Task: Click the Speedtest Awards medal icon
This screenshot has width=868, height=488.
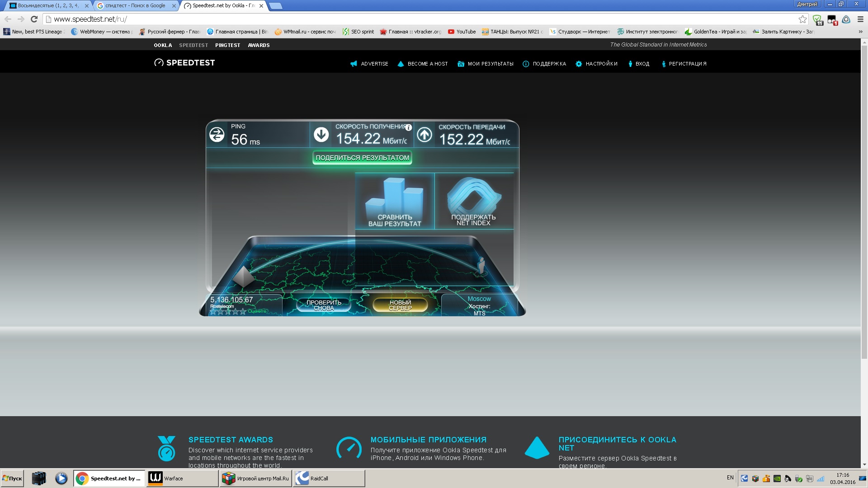Action: (x=166, y=448)
